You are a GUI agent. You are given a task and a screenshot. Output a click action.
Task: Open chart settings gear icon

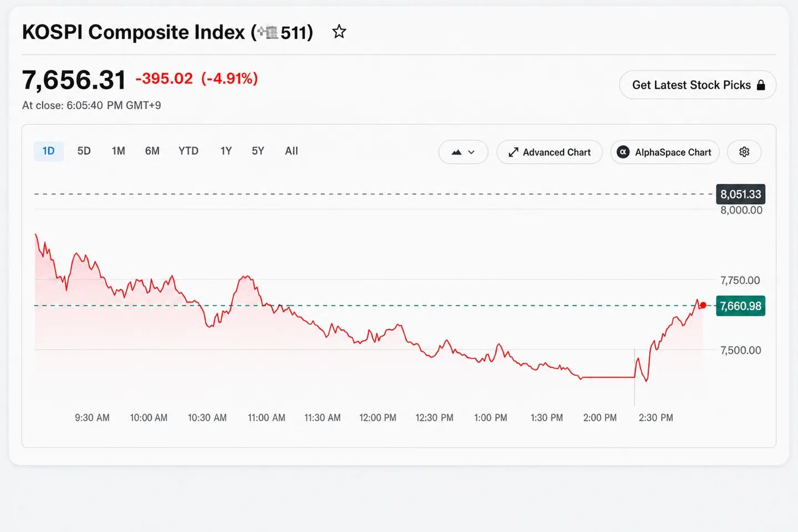tap(744, 152)
